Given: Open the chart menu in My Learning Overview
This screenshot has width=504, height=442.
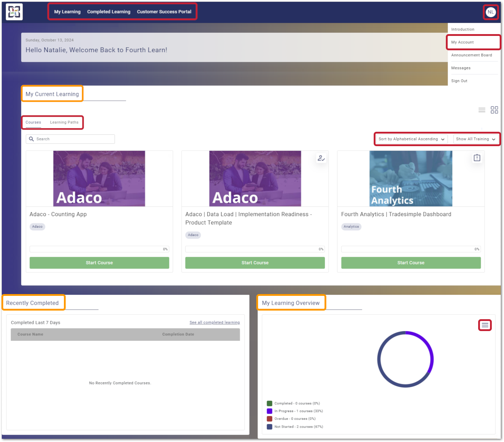Looking at the screenshot, I should 485,325.
